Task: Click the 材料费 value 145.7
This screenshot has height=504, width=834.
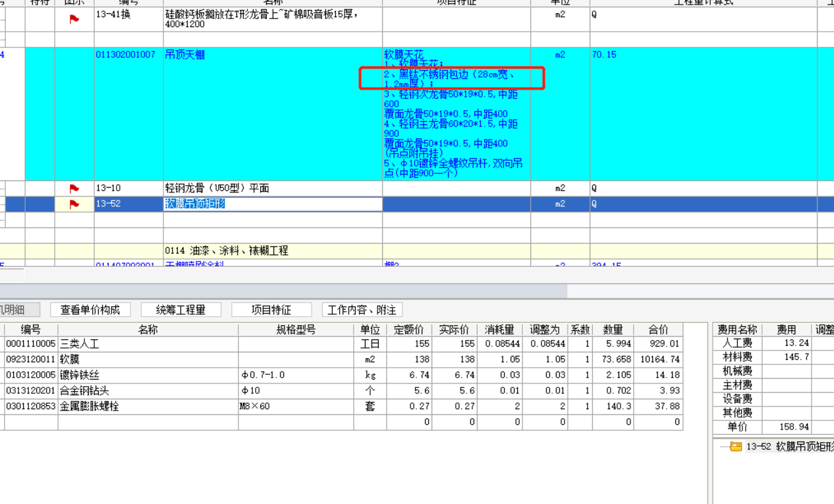Action: coord(798,356)
